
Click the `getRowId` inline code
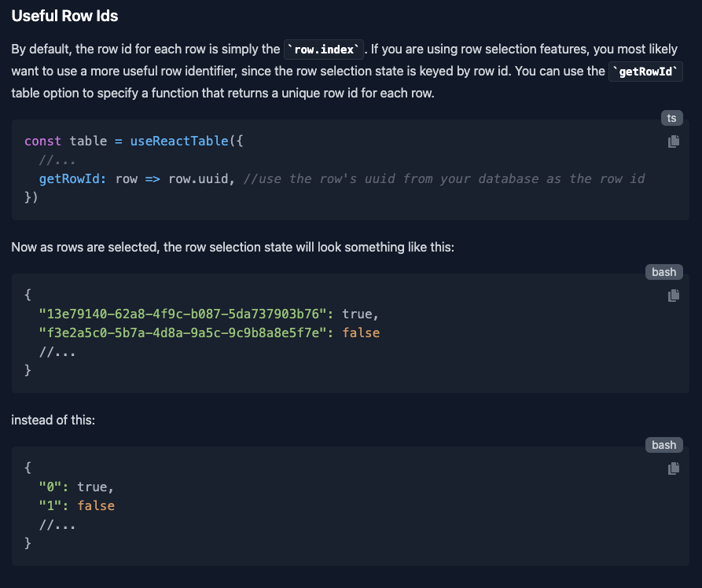pyautogui.click(x=645, y=72)
